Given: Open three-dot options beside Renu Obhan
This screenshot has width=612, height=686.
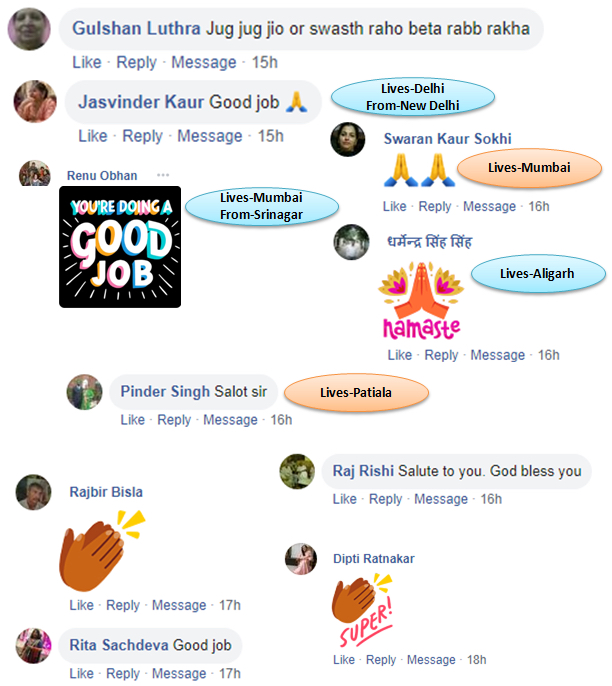Looking at the screenshot, I should 163,175.
